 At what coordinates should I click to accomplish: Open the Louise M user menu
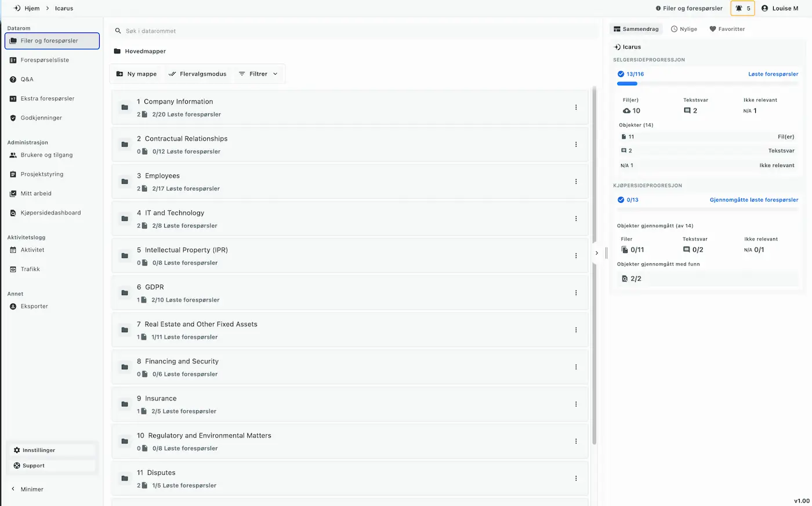pyautogui.click(x=780, y=8)
